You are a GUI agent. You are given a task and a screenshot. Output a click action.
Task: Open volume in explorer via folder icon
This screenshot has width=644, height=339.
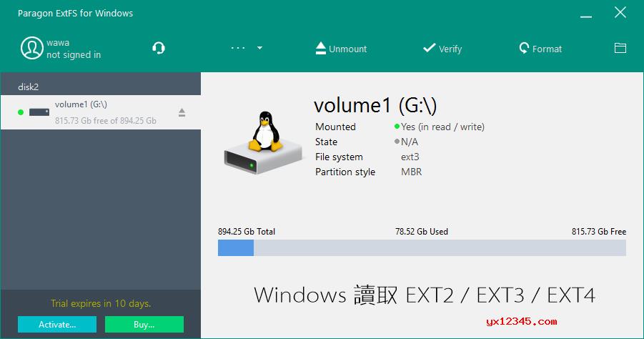click(620, 48)
